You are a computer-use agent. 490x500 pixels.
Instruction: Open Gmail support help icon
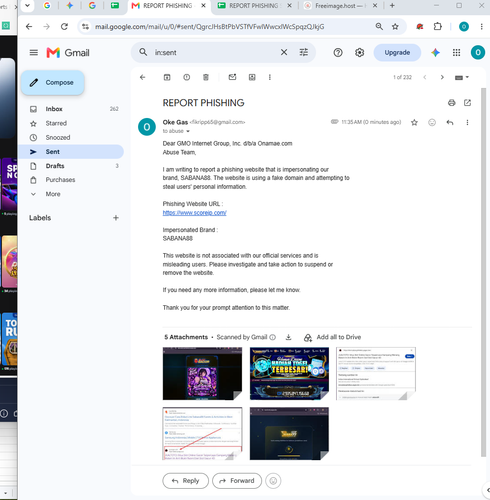click(x=338, y=52)
